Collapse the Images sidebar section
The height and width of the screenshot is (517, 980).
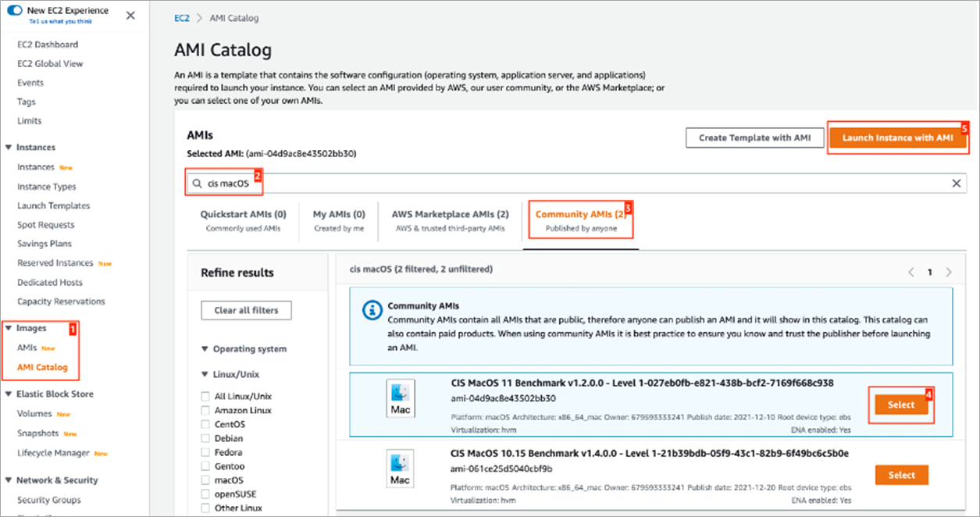click(9, 328)
